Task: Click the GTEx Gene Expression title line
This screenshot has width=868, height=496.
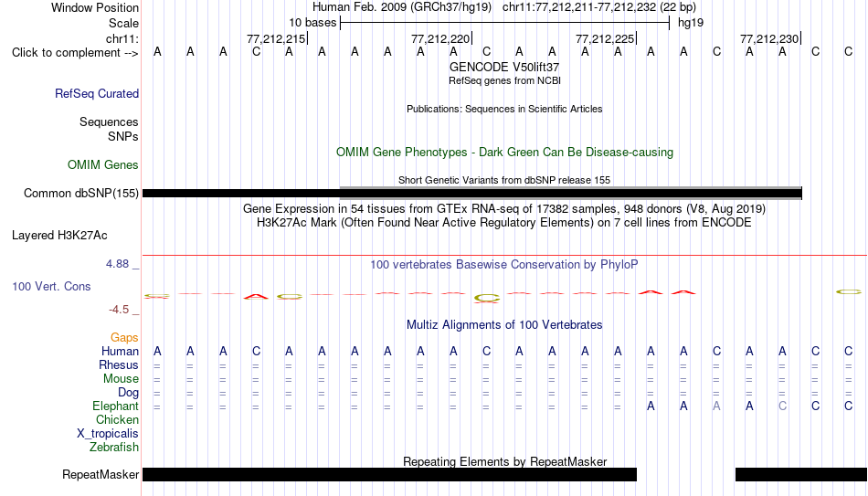Action: click(504, 208)
